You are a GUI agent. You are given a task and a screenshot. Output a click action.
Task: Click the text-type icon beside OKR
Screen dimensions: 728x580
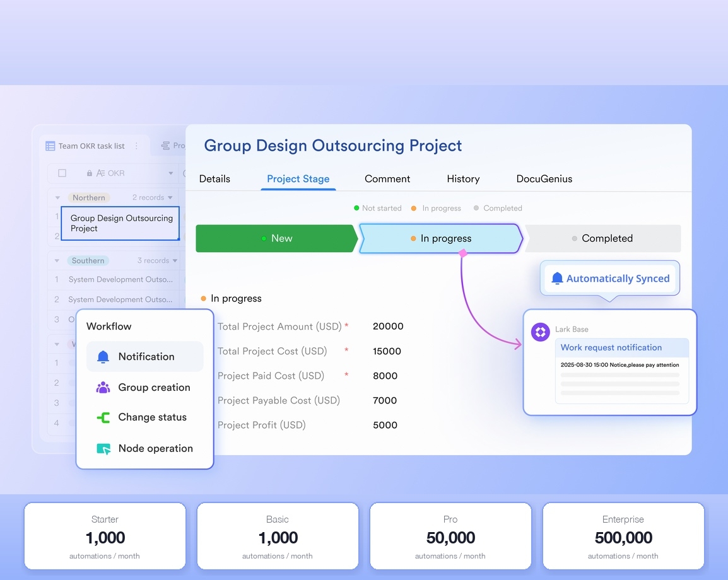pos(101,173)
